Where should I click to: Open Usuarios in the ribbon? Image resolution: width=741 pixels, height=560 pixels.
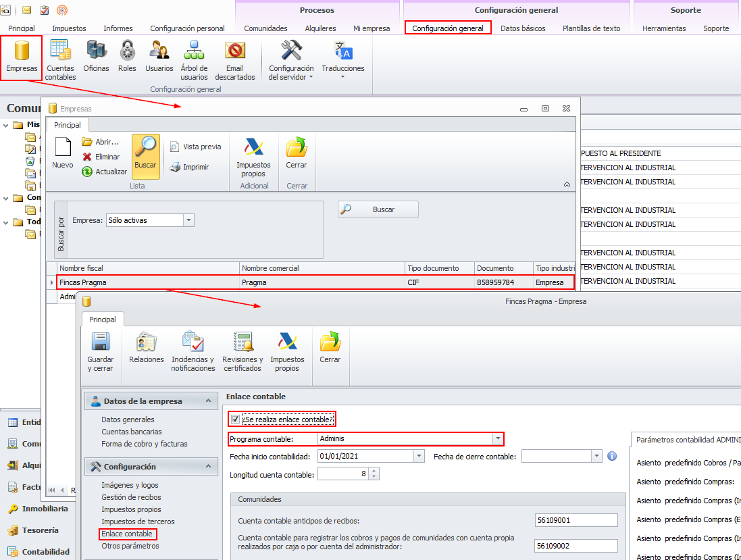[159, 56]
